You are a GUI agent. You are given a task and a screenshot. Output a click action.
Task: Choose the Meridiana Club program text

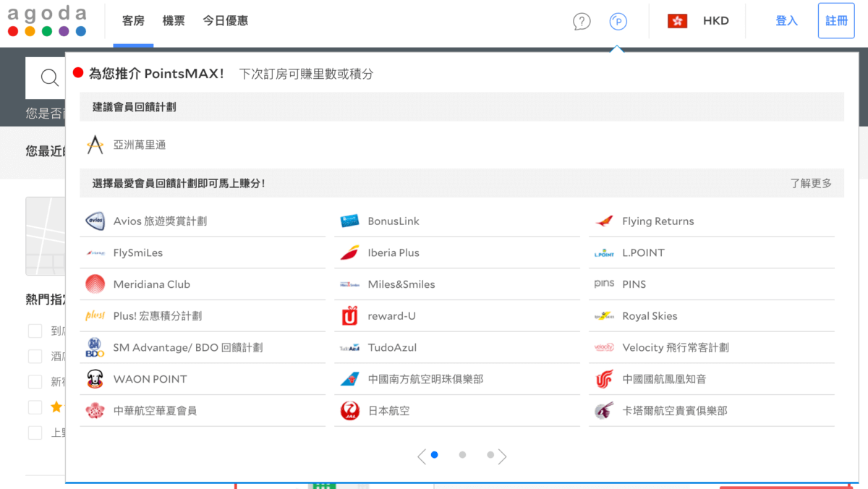(152, 284)
